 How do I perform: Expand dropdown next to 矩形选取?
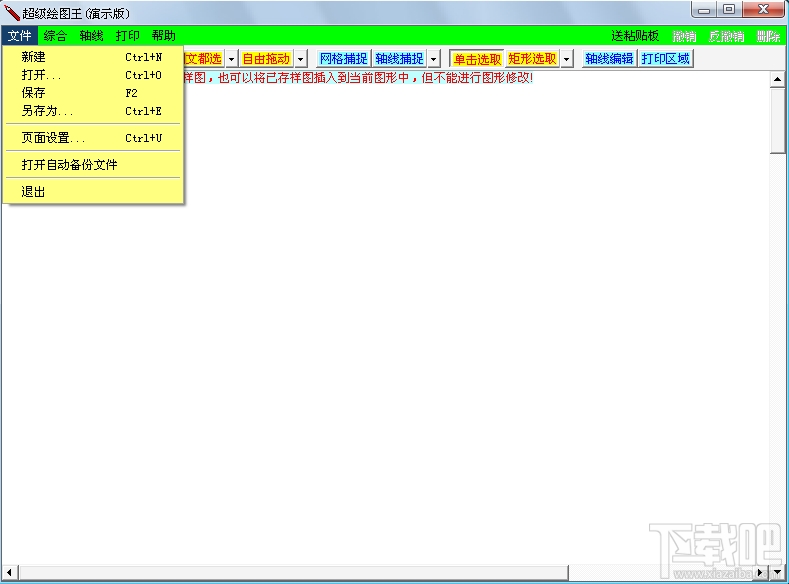click(567, 59)
